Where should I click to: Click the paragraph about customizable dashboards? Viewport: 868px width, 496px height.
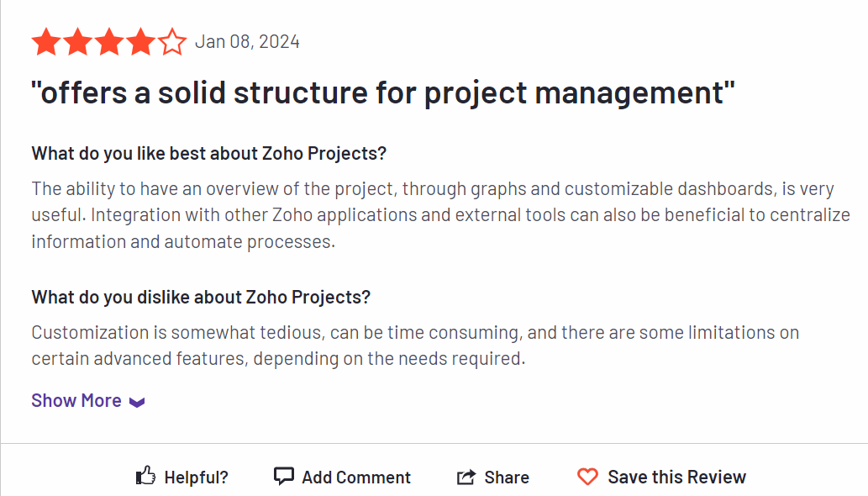pyautogui.click(x=440, y=214)
